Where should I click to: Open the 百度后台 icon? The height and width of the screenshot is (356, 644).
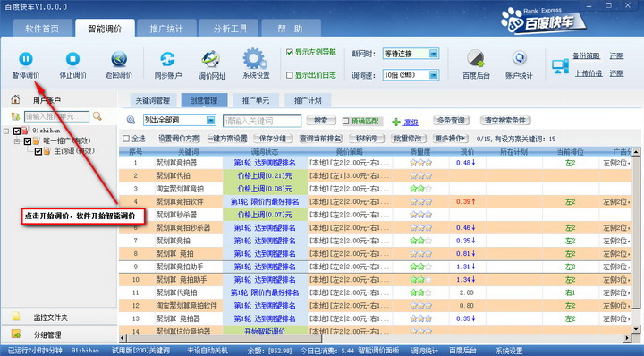pos(476,59)
